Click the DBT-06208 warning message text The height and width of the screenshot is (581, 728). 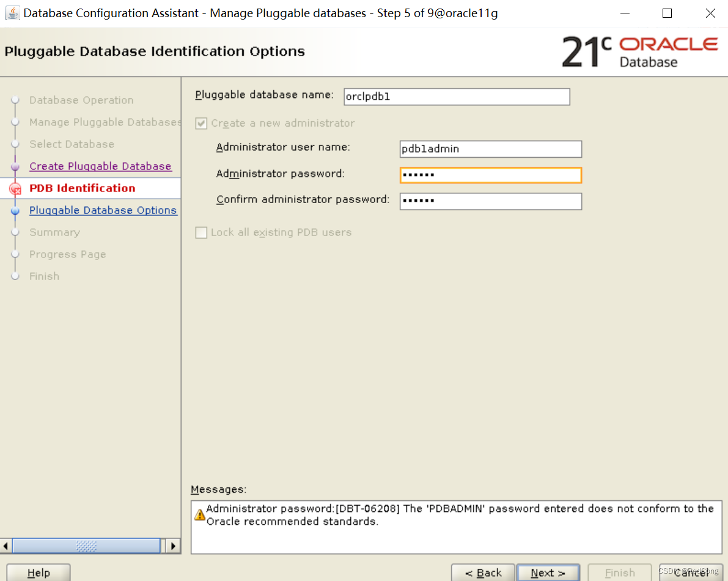coord(460,515)
